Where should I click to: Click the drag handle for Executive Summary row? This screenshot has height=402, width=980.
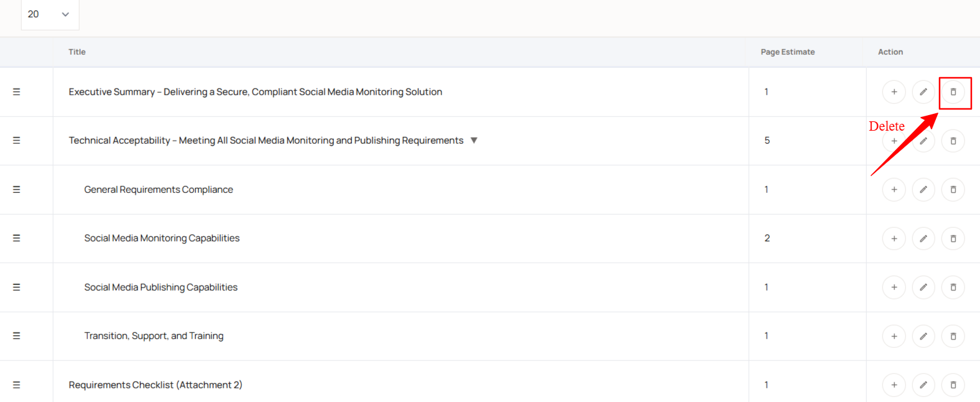click(17, 92)
